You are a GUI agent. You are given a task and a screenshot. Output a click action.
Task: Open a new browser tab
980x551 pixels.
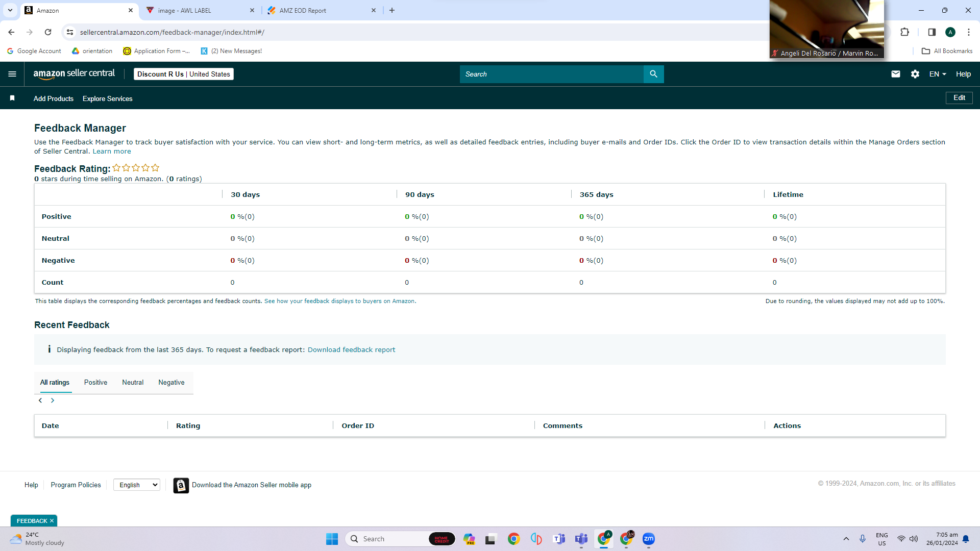pos(392,10)
